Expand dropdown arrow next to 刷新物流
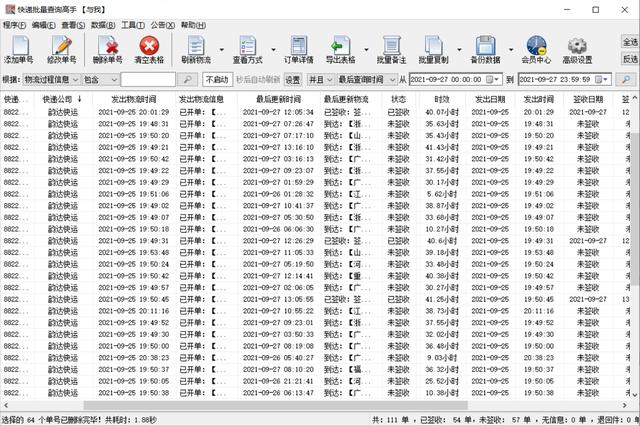This screenshot has height=426, width=640. pyautogui.click(x=222, y=50)
